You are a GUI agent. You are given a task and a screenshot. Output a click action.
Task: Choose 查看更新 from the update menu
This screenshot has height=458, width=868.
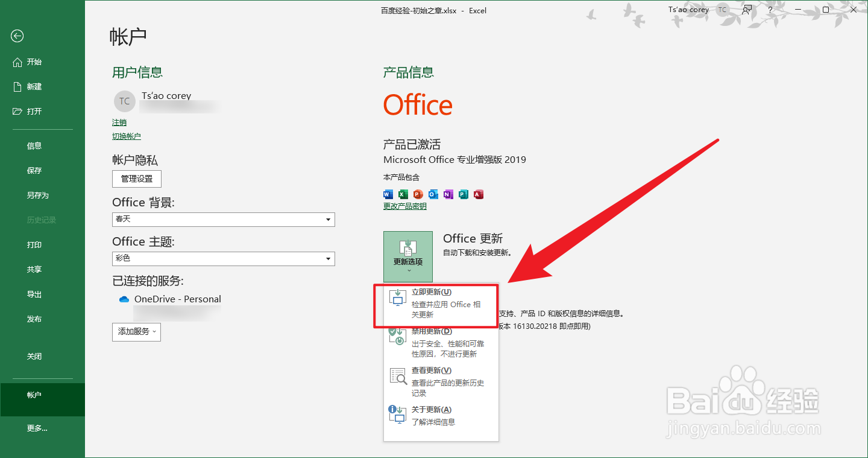tap(441, 383)
